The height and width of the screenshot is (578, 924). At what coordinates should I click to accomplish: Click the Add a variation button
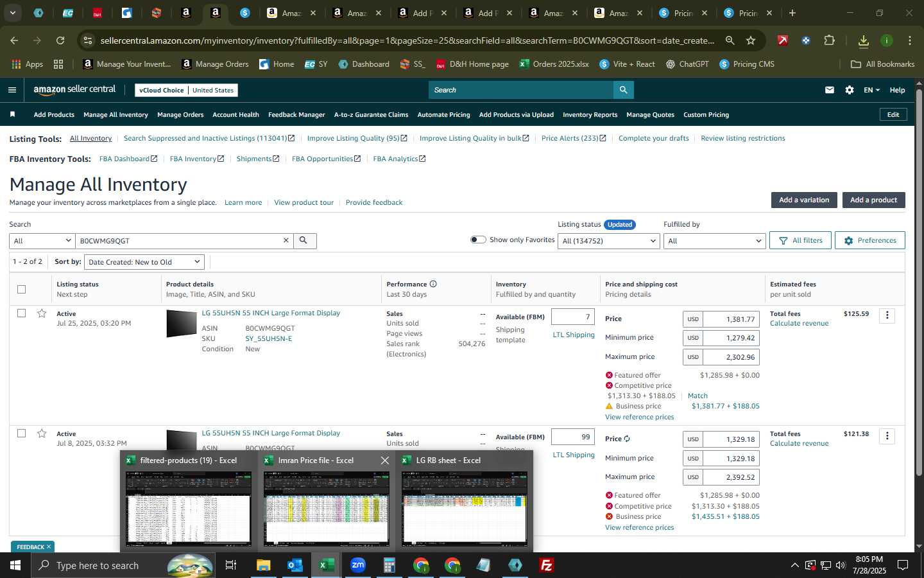[x=804, y=200]
